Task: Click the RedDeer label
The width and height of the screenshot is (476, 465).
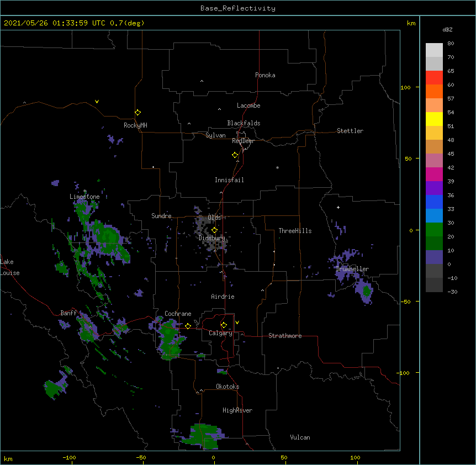Action: pyautogui.click(x=243, y=141)
